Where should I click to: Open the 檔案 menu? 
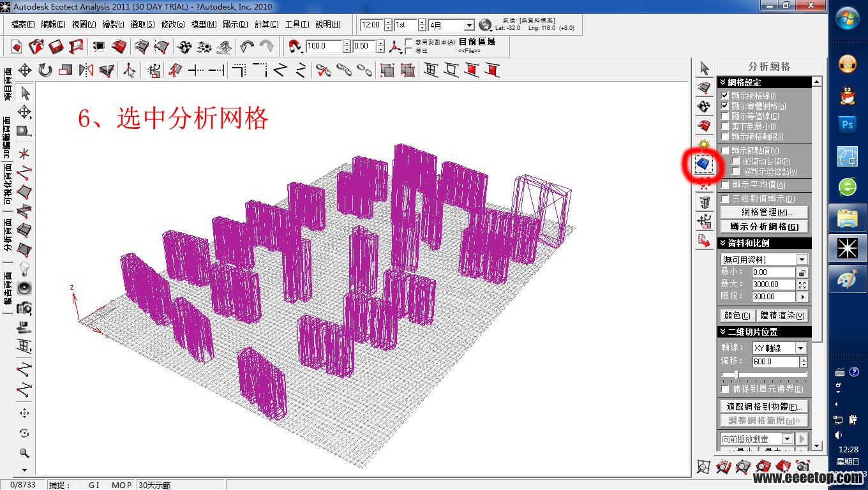(24, 25)
